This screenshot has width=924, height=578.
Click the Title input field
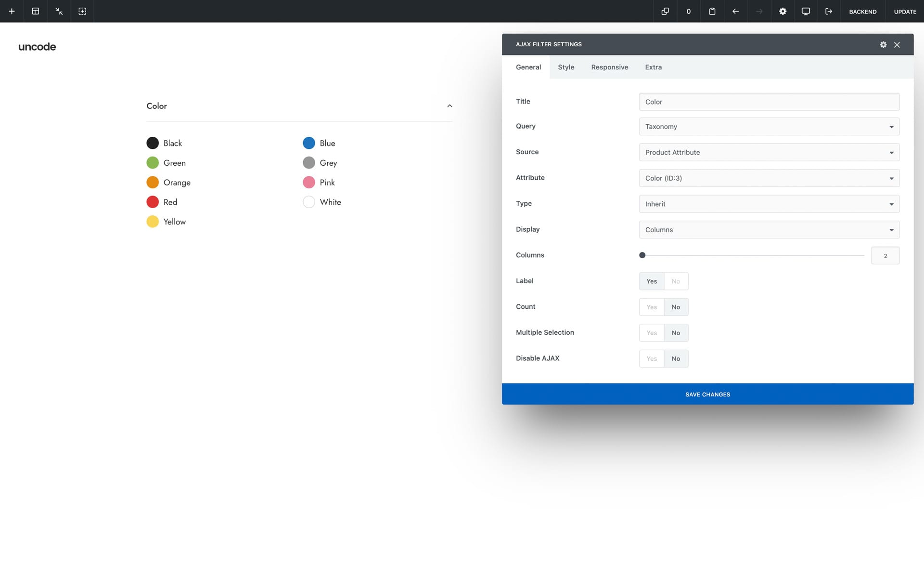point(769,102)
